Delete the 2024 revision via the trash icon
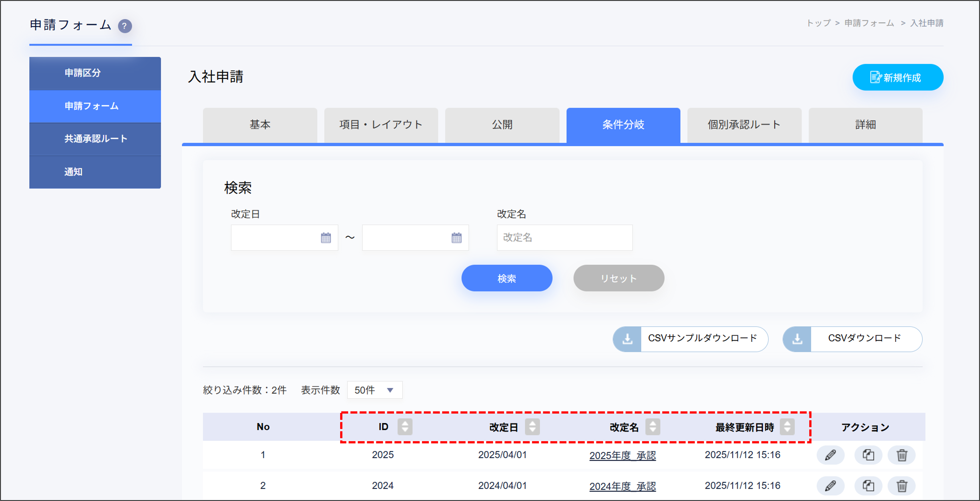The width and height of the screenshot is (980, 501). pos(902,486)
